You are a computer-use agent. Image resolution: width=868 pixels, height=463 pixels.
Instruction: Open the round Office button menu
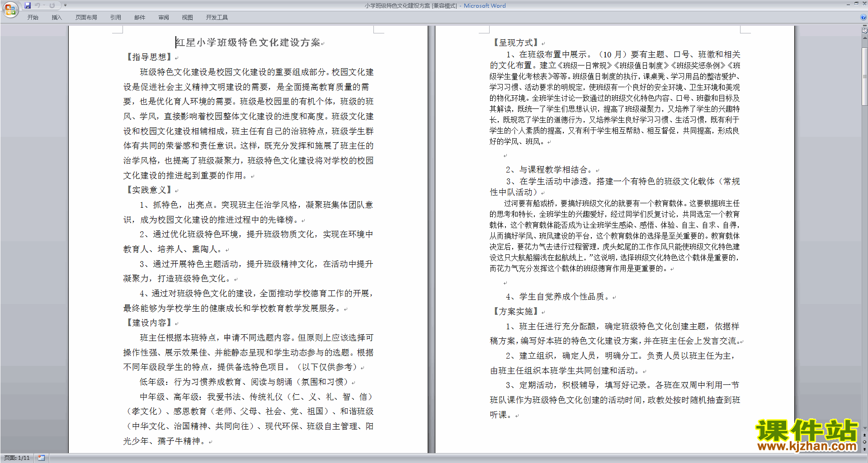coord(10,9)
